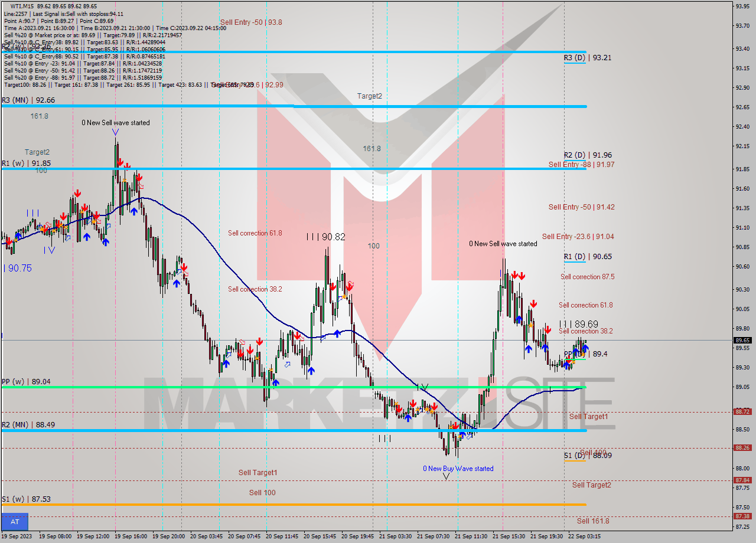756x543 pixels.
Task: Click the 93.95 price axis value
Action: [x=742, y=6]
